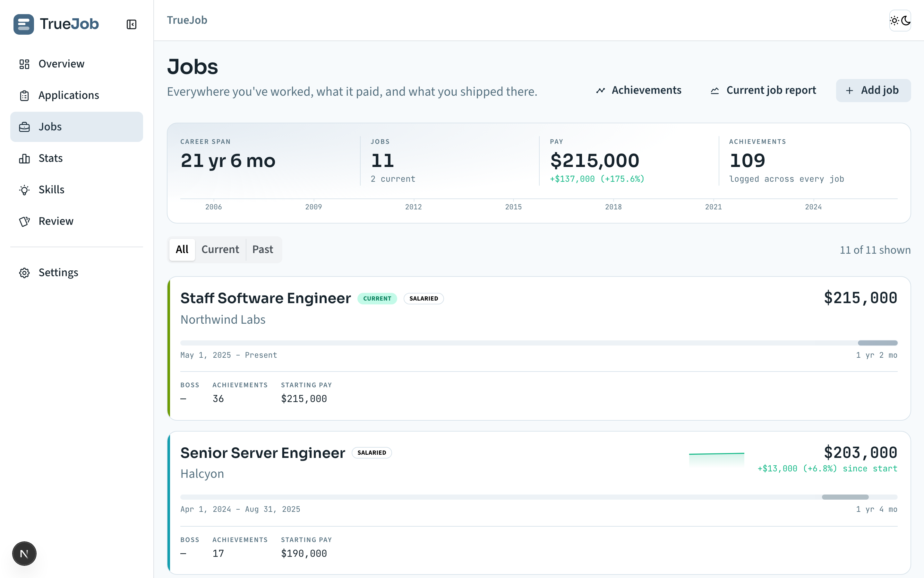This screenshot has width=924, height=578.
Task: Click the Review cards icon
Action: coord(24,221)
